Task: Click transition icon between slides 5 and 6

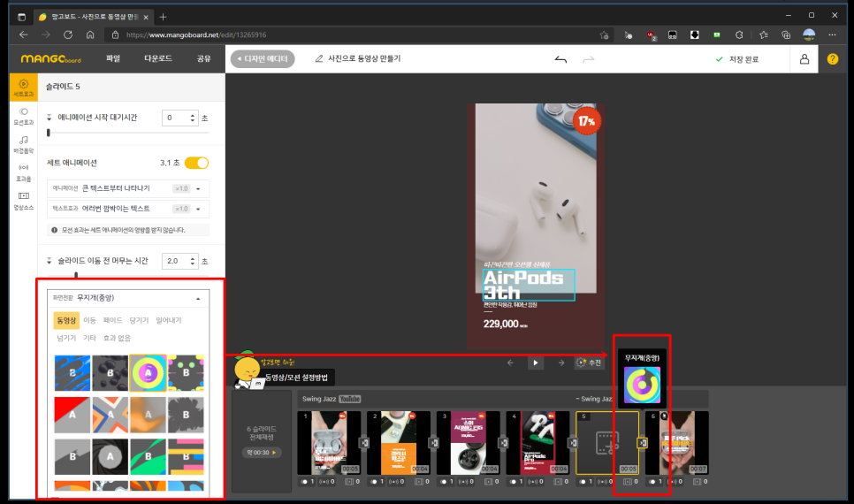Action: coord(642,442)
